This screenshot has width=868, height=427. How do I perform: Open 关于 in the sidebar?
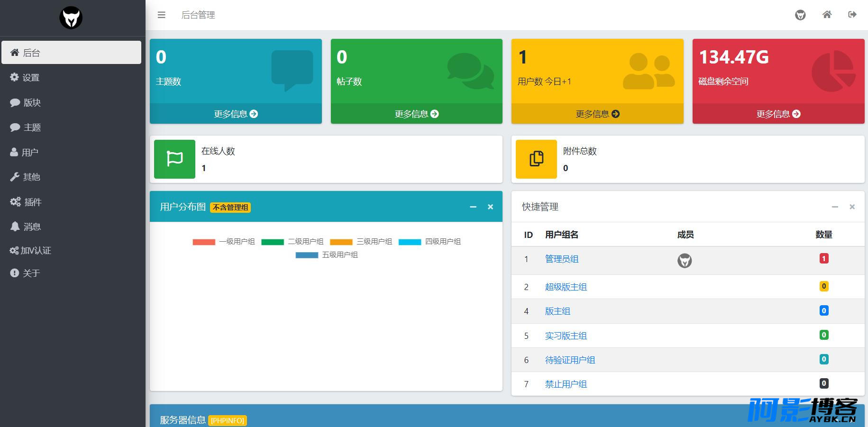[x=71, y=273]
